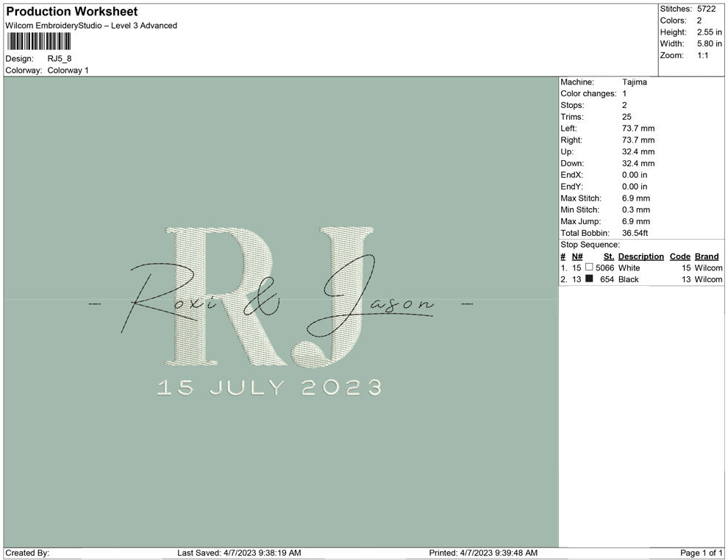Select the white thread color swatch

(589, 268)
